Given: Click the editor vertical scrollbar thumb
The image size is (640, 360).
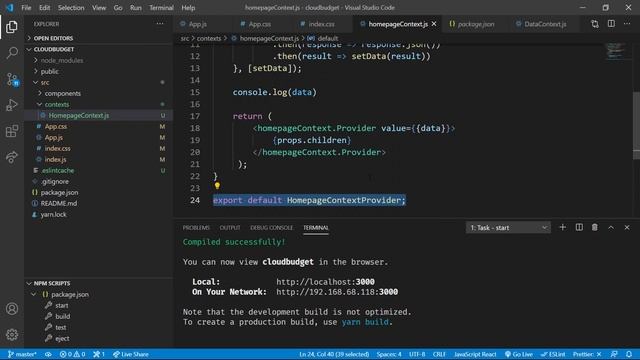Looking at the screenshot, I should 636,126.
